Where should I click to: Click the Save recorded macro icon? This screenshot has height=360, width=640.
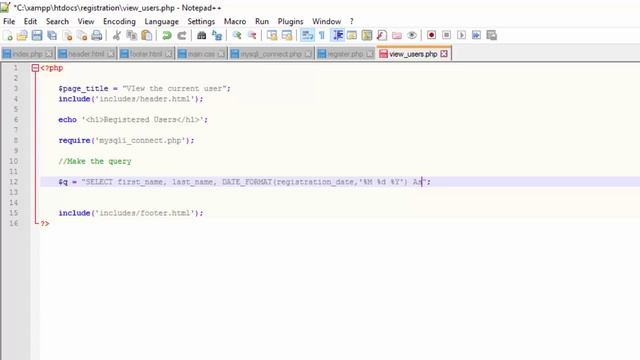coord(491,36)
